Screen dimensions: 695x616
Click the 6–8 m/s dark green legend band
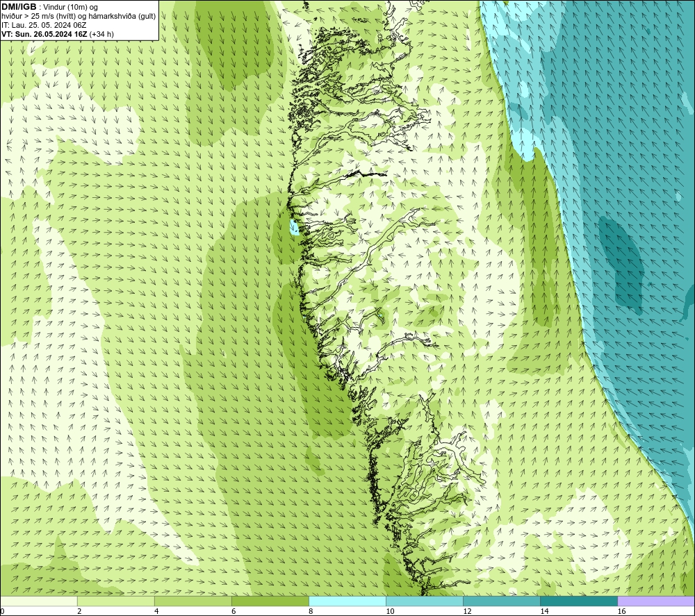(270, 601)
